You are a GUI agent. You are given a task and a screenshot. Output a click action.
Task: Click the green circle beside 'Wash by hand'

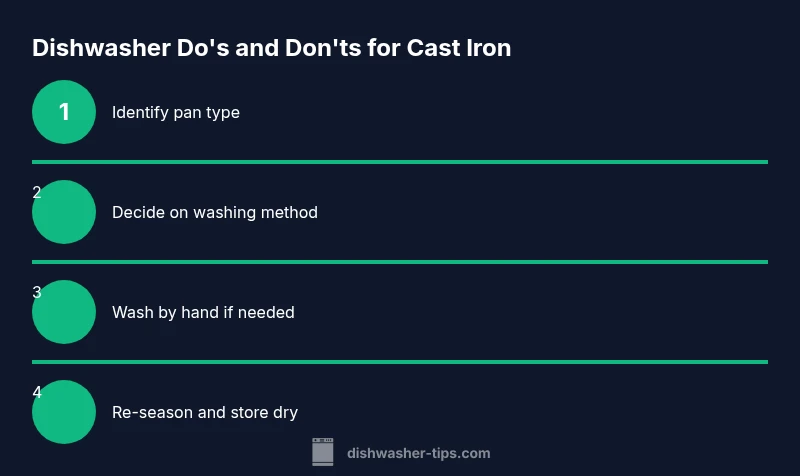coord(64,312)
